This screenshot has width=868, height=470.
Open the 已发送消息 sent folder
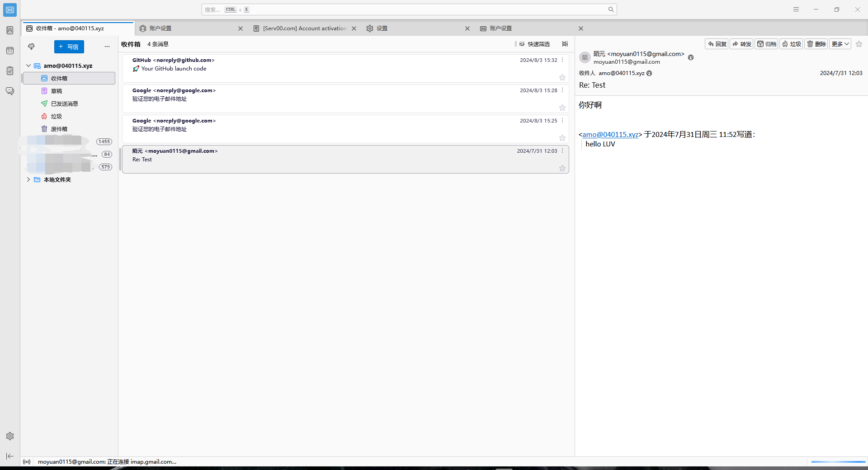[x=64, y=103]
